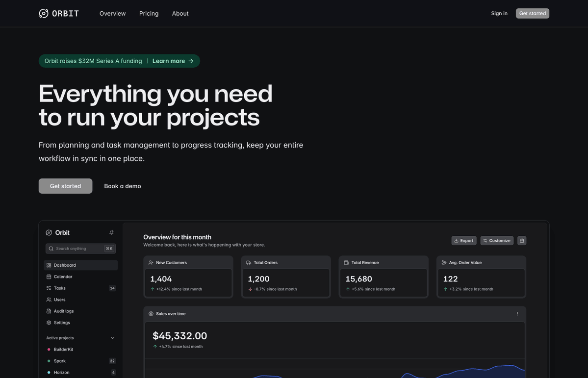Open the calendar date picker button
This screenshot has height=378, width=588.
522,241
